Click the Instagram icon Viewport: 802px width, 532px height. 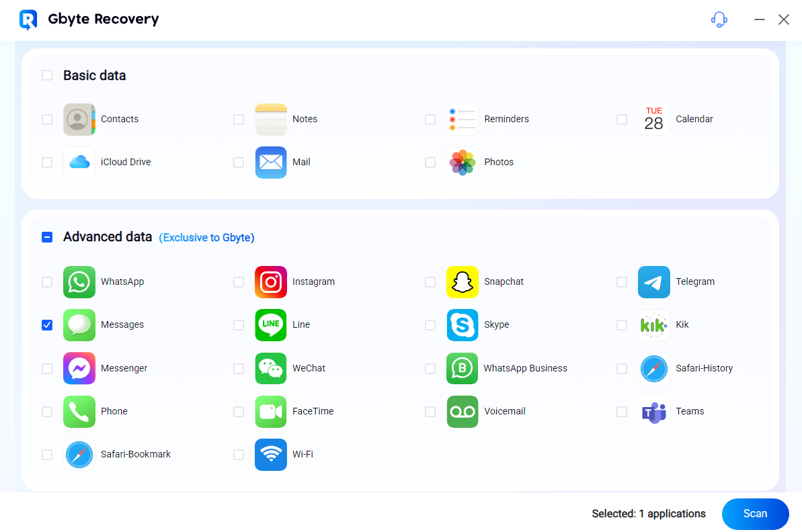[x=270, y=281]
